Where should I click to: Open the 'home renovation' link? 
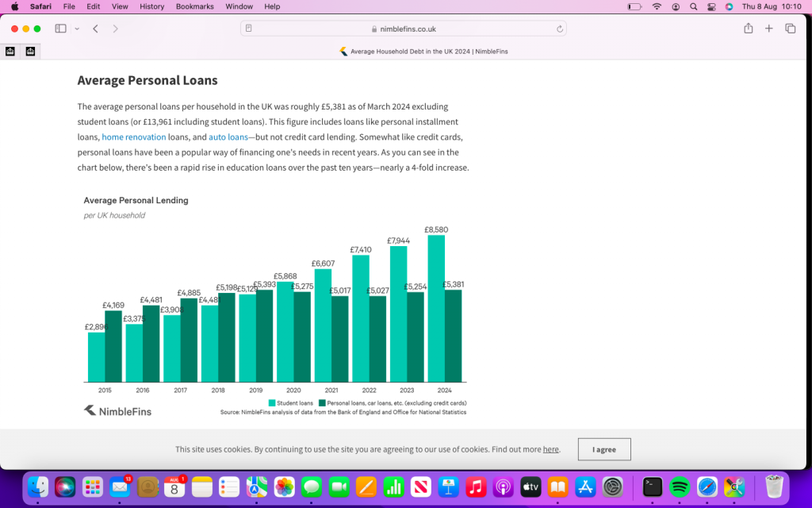pyautogui.click(x=133, y=137)
